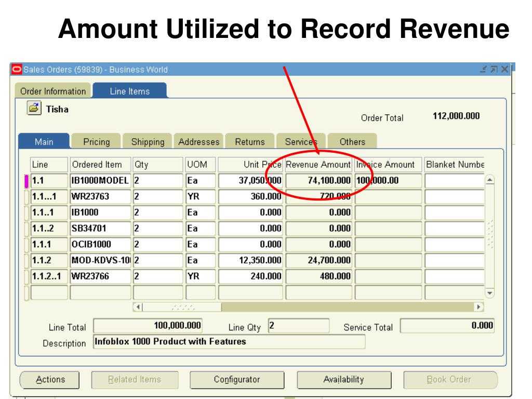532x399 pixels.
Task: Open the Pricing sub-tab
Action: tap(96, 141)
